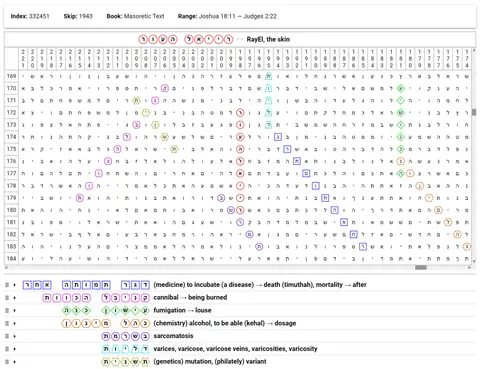480x369 pixels.
Task: Click the 'sarcomatosis' result text
Action: (x=173, y=336)
